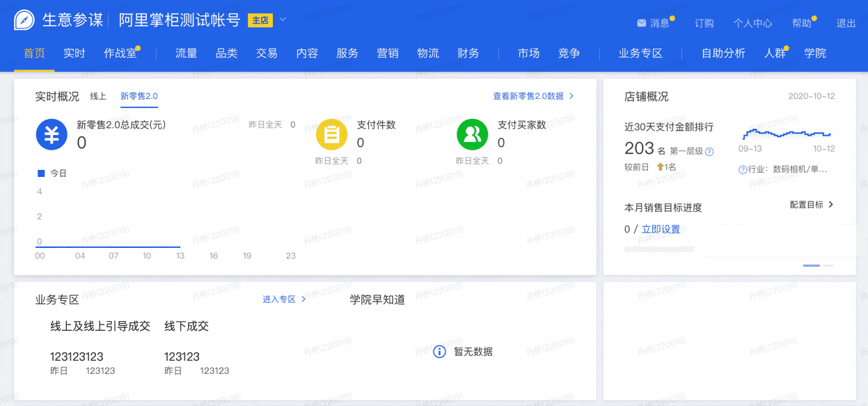Viewport: 868px width, 406px height.
Task: Click the 消息 link in the header
Action: point(659,23)
